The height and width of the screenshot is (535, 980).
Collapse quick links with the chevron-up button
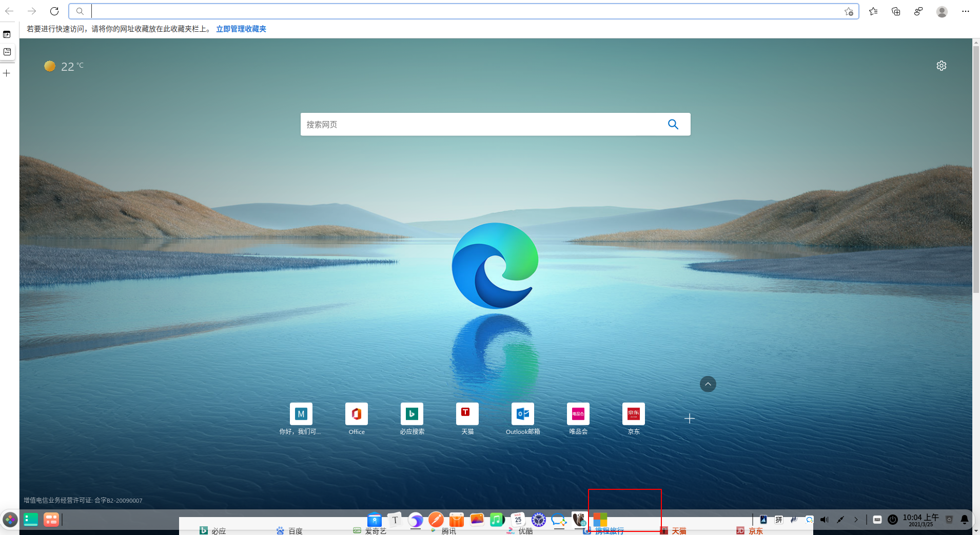[708, 384]
